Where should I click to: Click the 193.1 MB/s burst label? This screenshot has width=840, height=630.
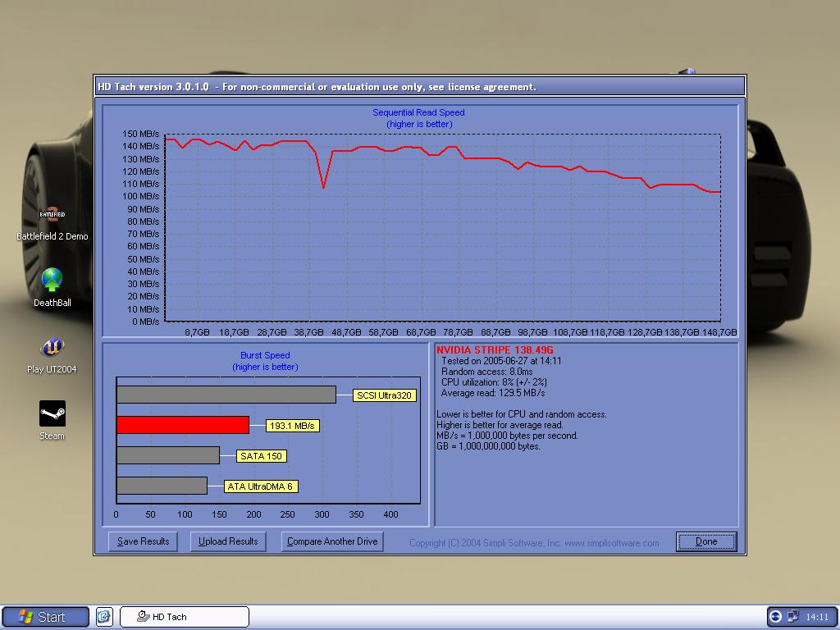(x=293, y=426)
